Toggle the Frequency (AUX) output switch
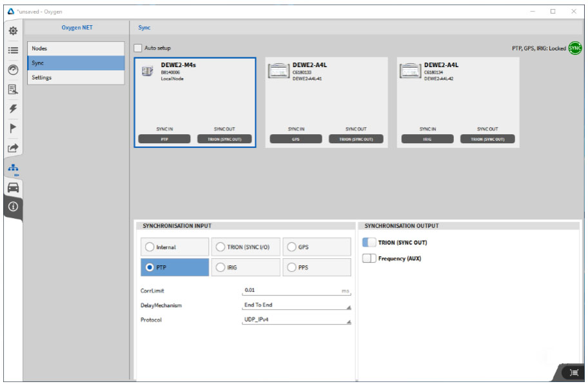588x384 pixels. 369,259
